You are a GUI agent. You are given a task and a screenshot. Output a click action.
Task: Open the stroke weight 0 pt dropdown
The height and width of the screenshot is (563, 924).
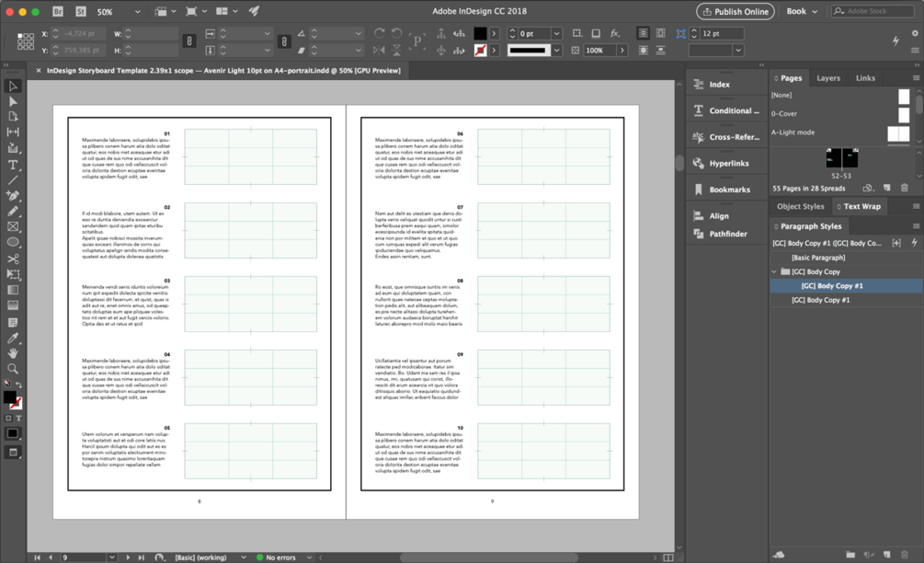click(x=556, y=34)
